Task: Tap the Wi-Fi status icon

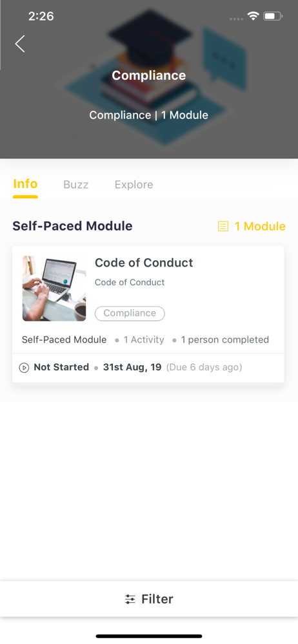Action: 253,17
